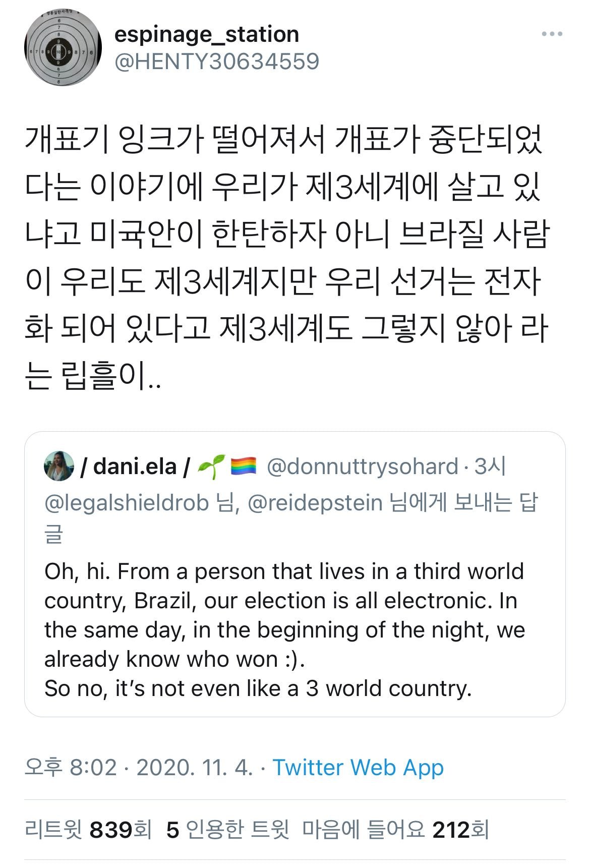Open the @HENTY30634559 handle
Screen dimensions: 590x868
point(217,62)
